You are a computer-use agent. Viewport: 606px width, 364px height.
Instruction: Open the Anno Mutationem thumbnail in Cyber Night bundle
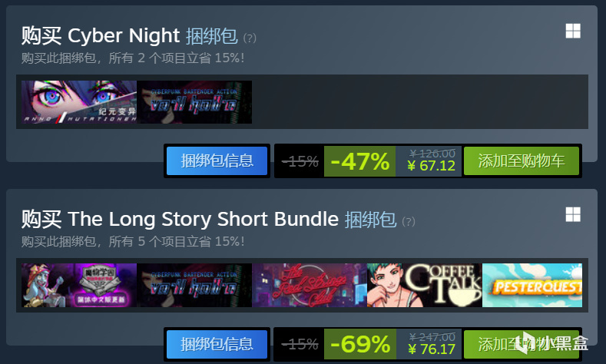pyautogui.click(x=79, y=102)
